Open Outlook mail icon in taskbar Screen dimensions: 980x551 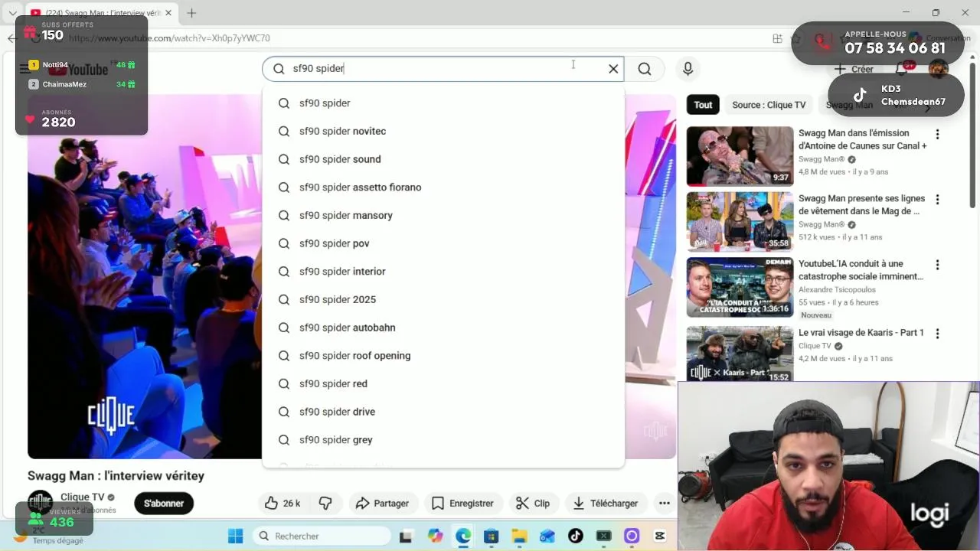(x=547, y=536)
